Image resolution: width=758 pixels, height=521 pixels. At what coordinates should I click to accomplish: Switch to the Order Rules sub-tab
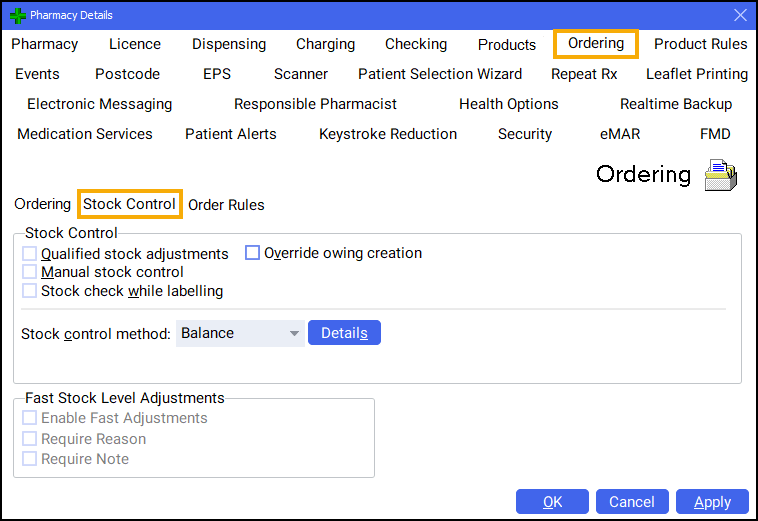(x=226, y=205)
